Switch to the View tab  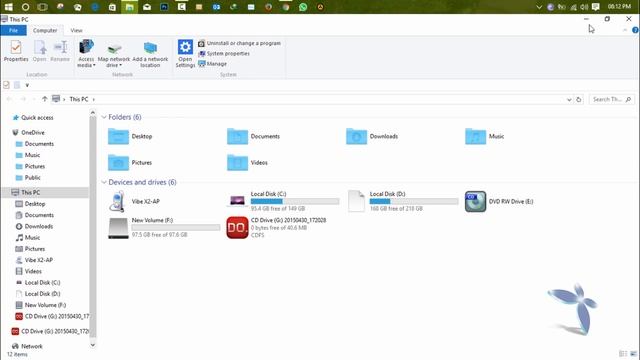pos(76,30)
